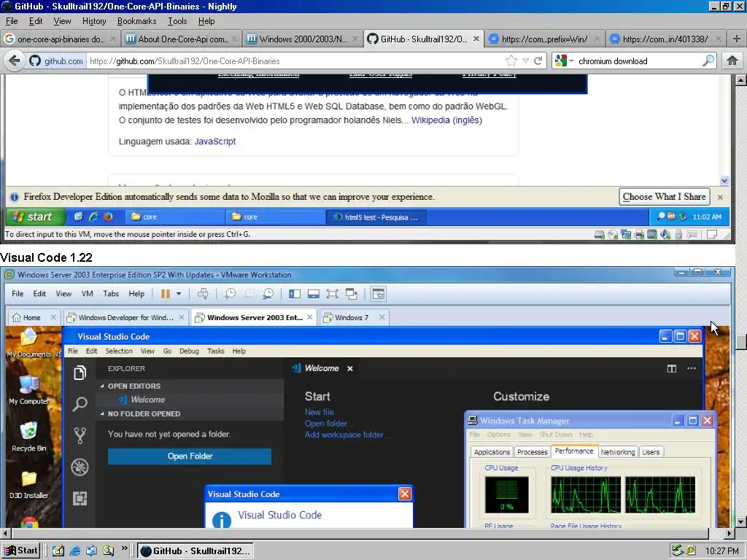Viewport: 747px width, 560px height.
Task: Open VS Code editor more actions icon
Action: click(692, 368)
